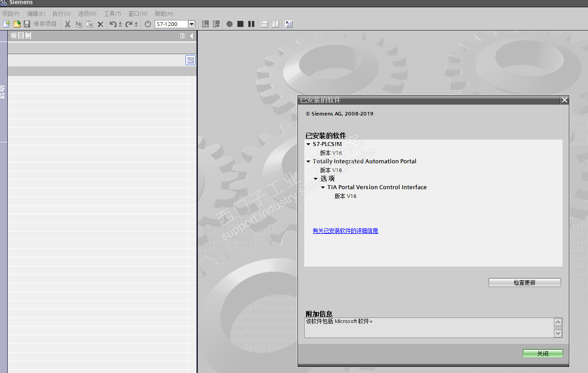The width and height of the screenshot is (588, 373).
Task: Click inside the 附加信息 Microsoft text box
Action: (429, 328)
